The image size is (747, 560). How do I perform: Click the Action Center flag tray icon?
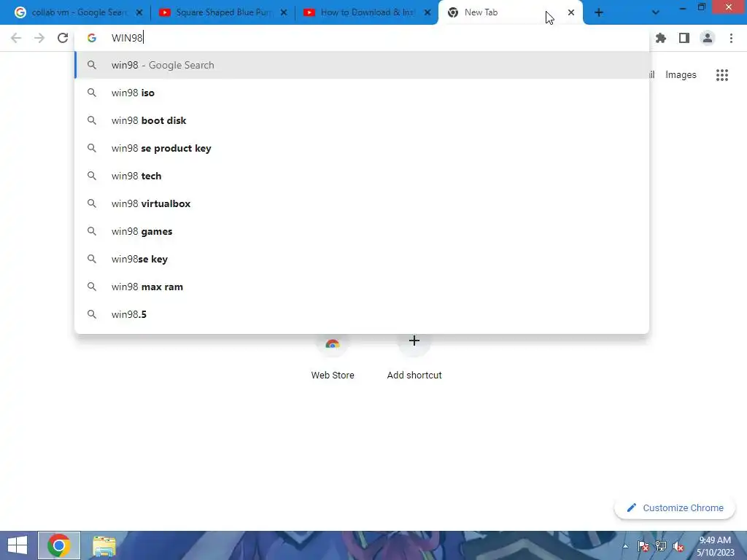coord(643,546)
